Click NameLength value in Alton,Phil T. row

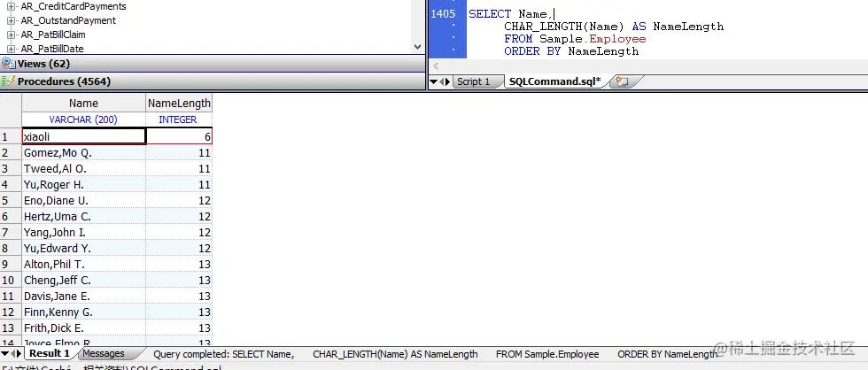pyautogui.click(x=179, y=265)
